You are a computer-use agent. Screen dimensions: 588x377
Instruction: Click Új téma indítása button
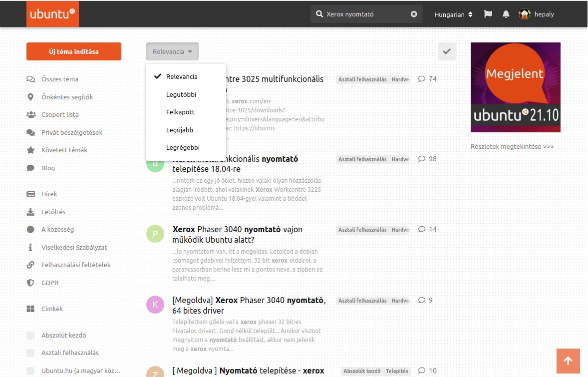(x=74, y=51)
